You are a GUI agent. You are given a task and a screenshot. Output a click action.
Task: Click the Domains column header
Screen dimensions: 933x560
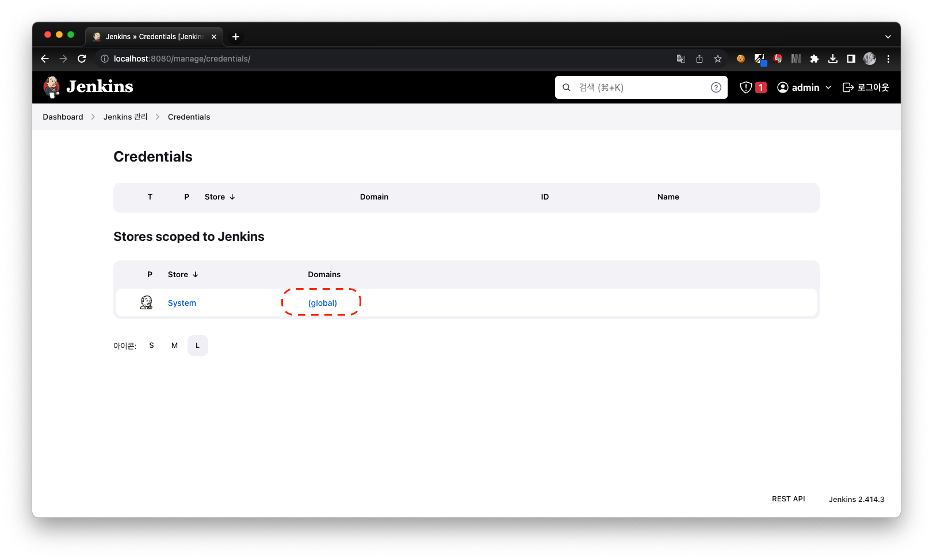(324, 274)
